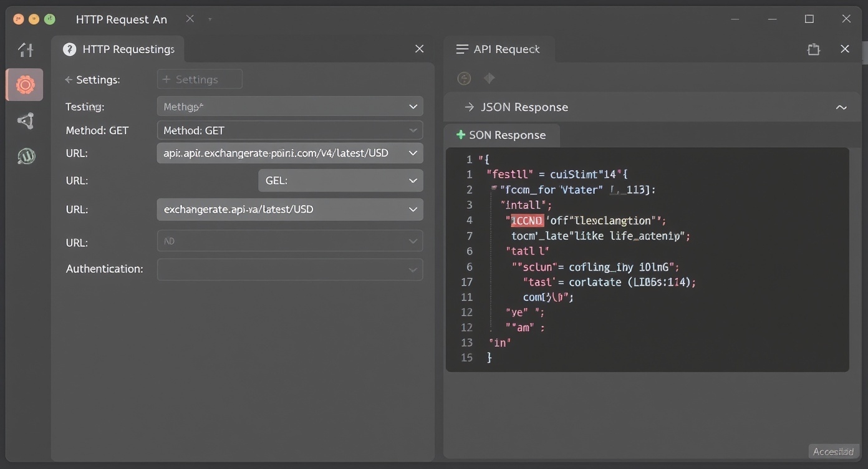Open the Testing dropdown
Screen dimensions: 868x469
coord(290,107)
